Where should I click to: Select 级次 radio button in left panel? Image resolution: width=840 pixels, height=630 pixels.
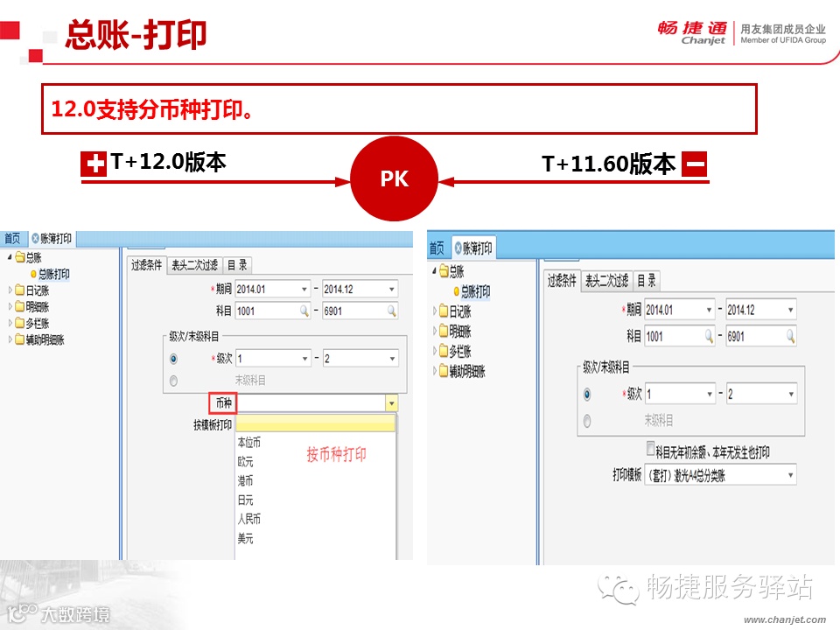click(173, 359)
